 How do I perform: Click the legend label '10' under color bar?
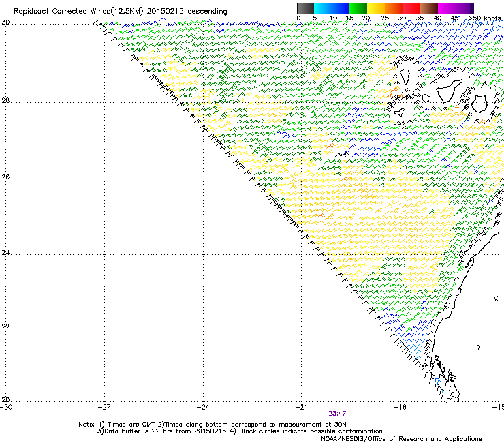coord(333,18)
